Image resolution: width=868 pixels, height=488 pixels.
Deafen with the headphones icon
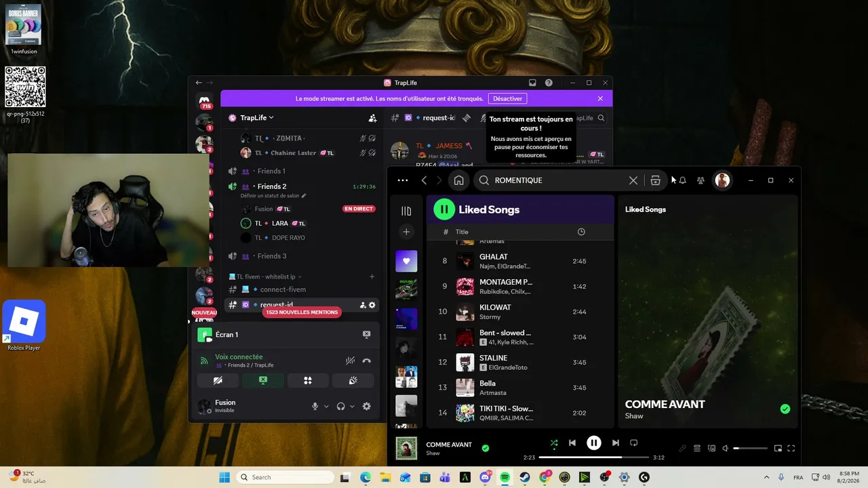click(x=341, y=407)
